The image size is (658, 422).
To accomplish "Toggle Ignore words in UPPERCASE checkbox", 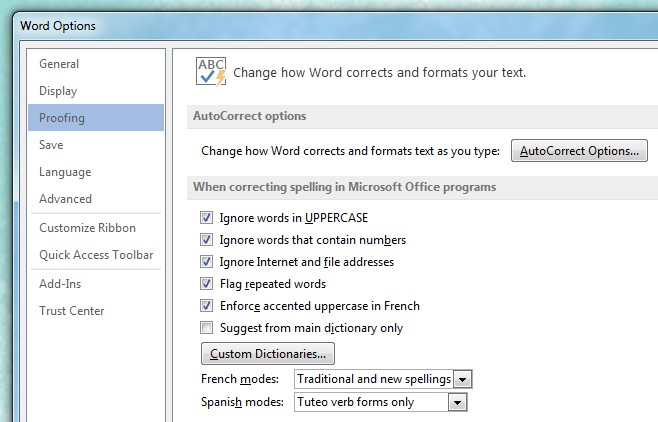I will click(x=206, y=217).
